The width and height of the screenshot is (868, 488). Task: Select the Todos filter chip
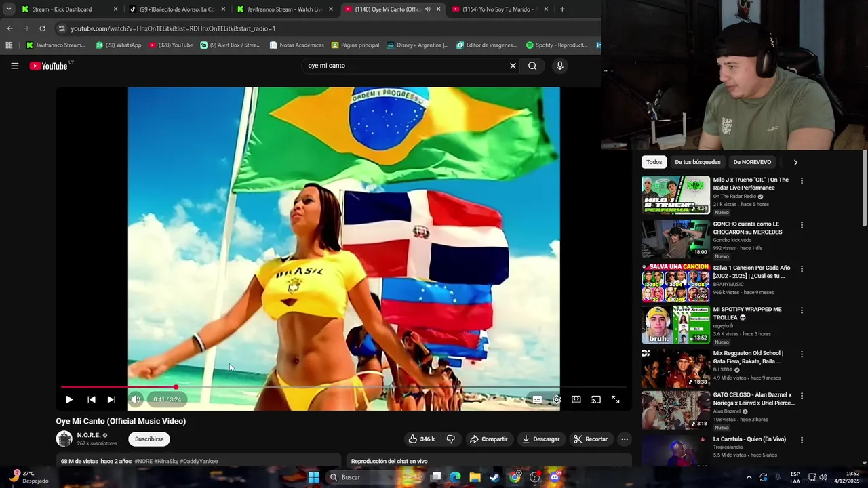tap(654, 162)
